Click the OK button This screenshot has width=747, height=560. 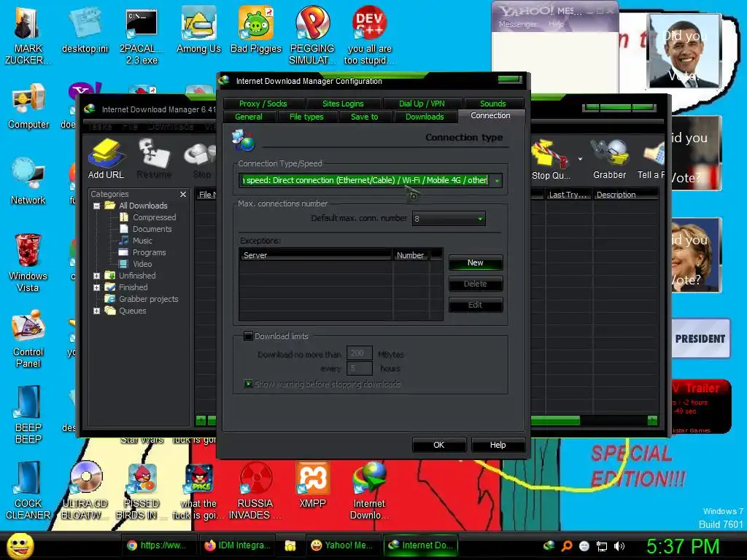438,445
